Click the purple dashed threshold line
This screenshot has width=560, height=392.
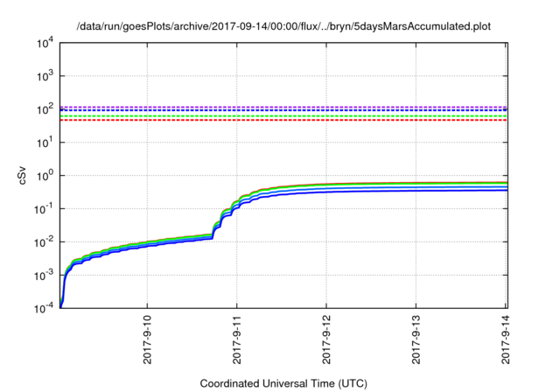pyautogui.click(x=283, y=107)
